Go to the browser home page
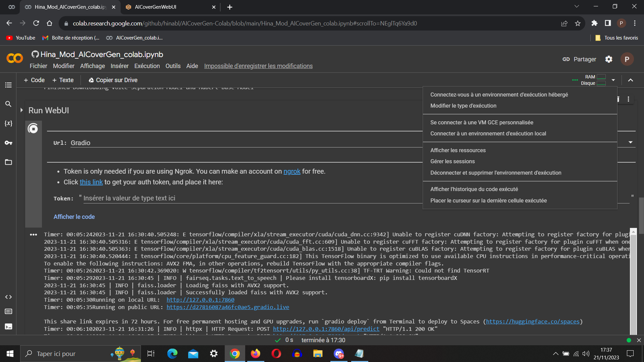This screenshot has width=644, height=362. [x=50, y=23]
